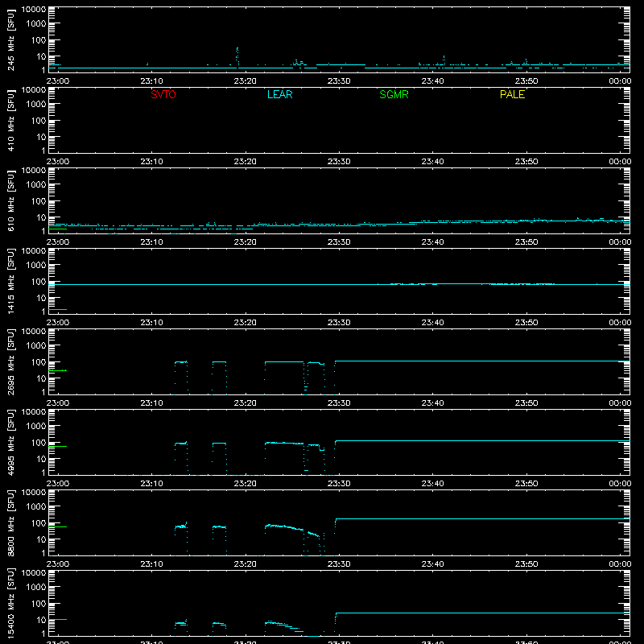Select the 610 MHz [SFU] axis label
Screen dimensions: 644x644
(x=11, y=200)
